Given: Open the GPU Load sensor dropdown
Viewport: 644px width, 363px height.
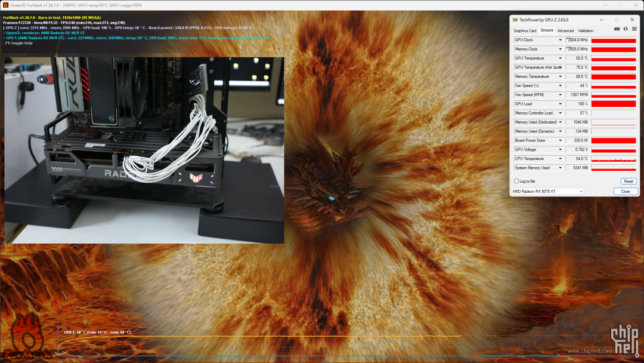Looking at the screenshot, I should click(560, 104).
